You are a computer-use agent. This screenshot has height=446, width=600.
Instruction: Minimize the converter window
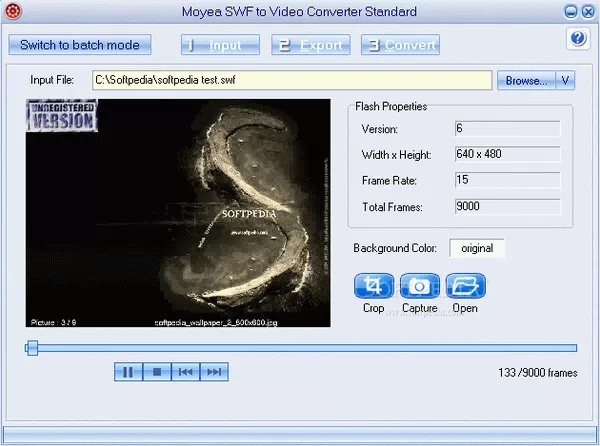[x=571, y=12]
